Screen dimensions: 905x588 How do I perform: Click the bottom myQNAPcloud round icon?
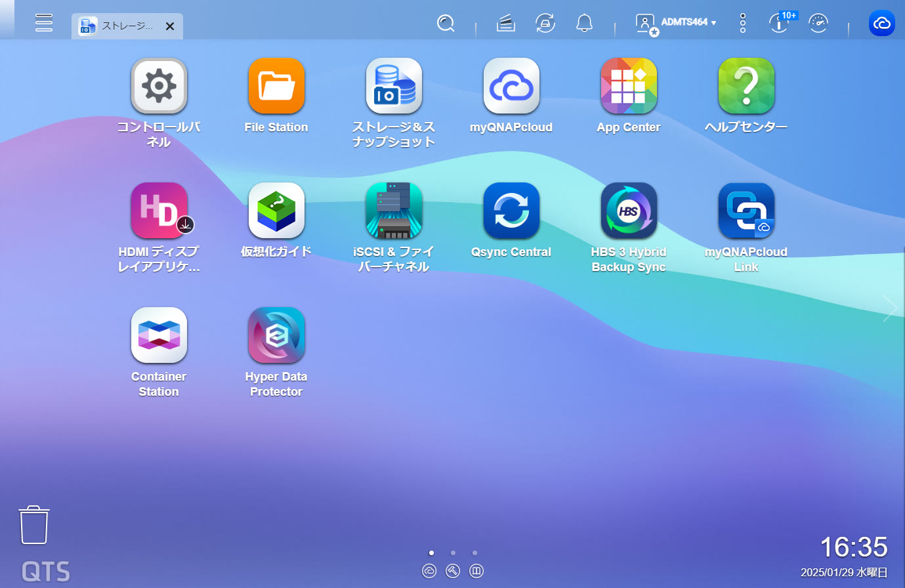[x=429, y=571]
